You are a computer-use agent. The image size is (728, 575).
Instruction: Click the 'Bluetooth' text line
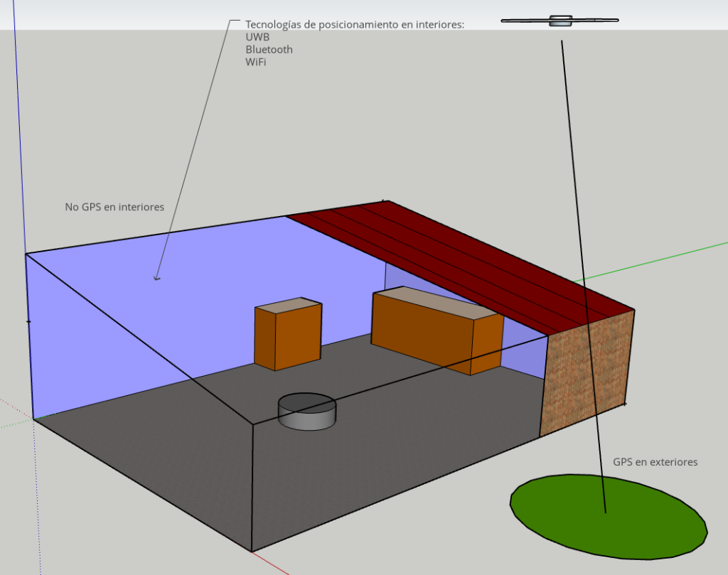click(x=269, y=50)
